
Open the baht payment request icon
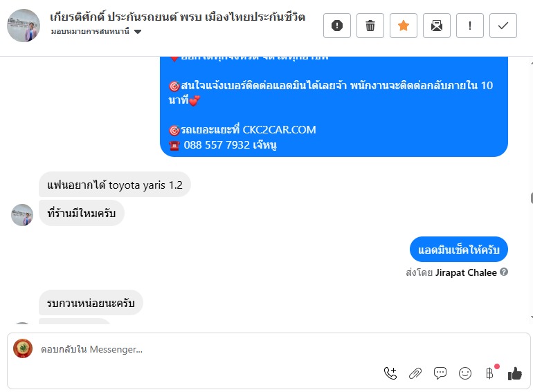pyautogui.click(x=489, y=373)
